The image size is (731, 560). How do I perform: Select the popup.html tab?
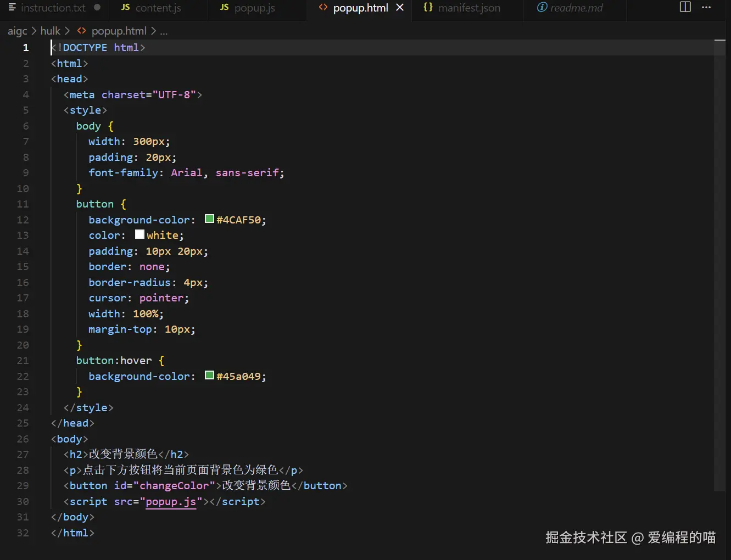pos(360,8)
